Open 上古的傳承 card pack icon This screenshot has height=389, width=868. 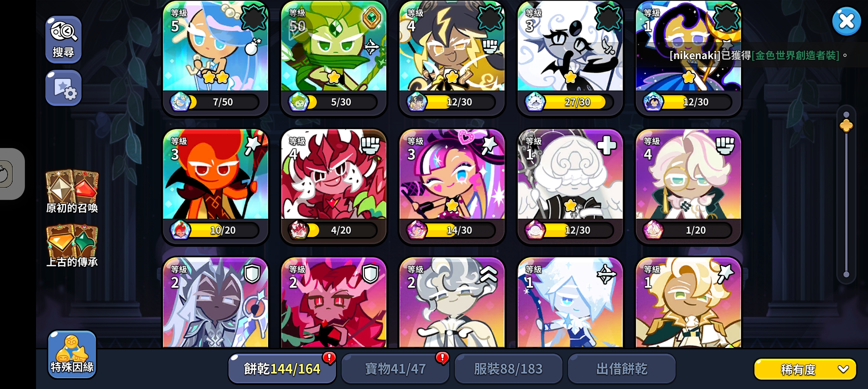coord(72,246)
